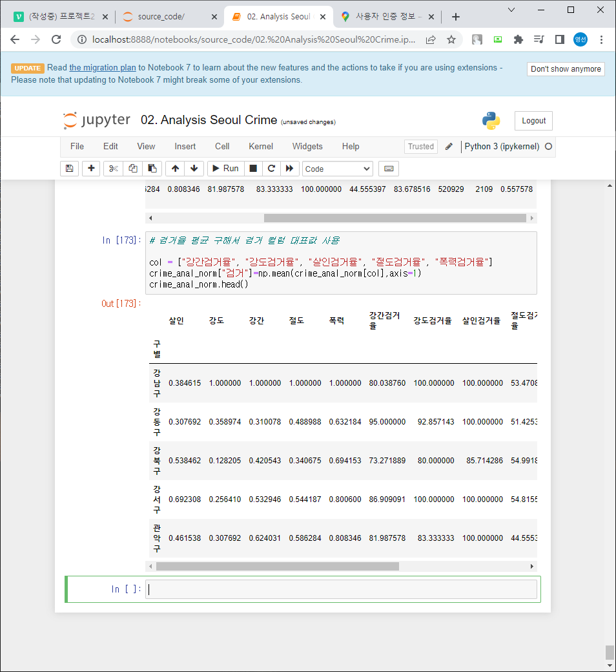Open the Insert menu
Image resolution: width=616 pixels, height=672 pixels.
coord(185,147)
